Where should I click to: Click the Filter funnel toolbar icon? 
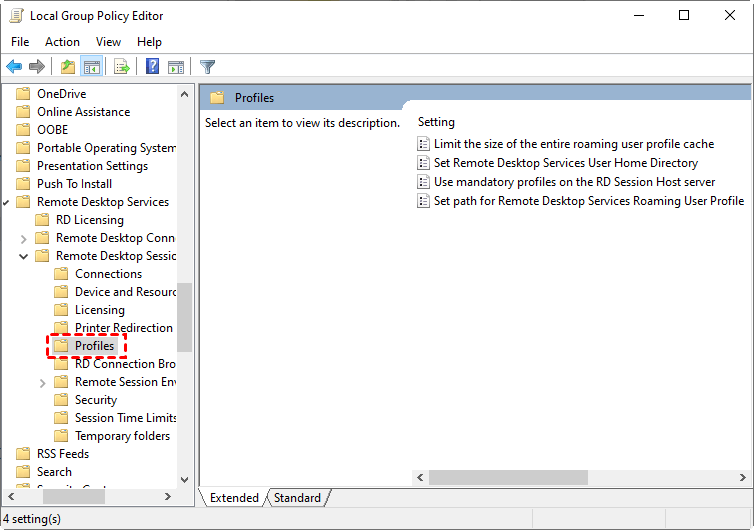[x=207, y=67]
